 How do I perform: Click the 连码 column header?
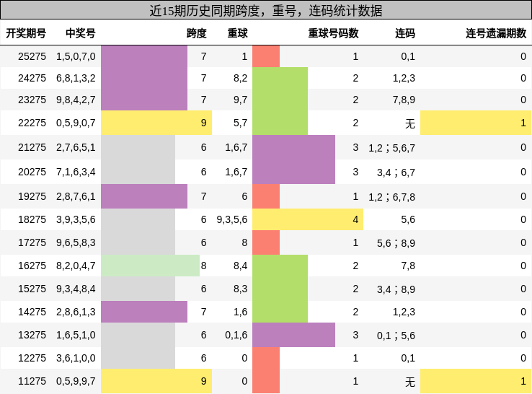[x=405, y=33]
